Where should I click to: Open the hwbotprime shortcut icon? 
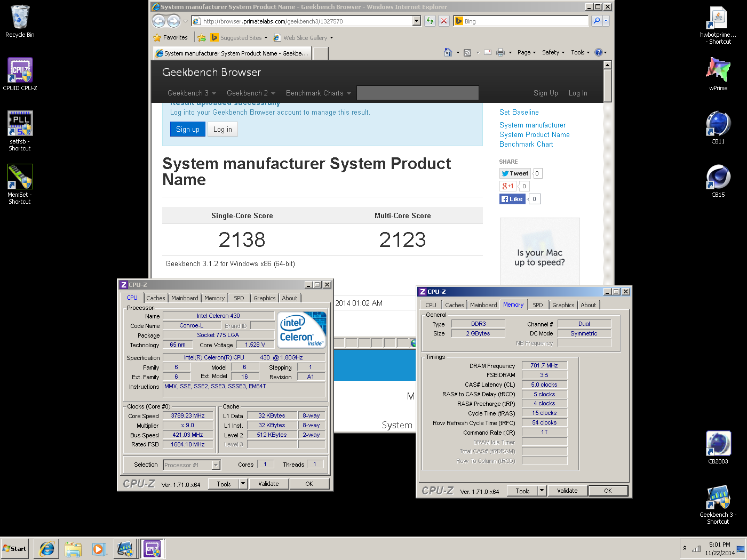tap(718, 25)
